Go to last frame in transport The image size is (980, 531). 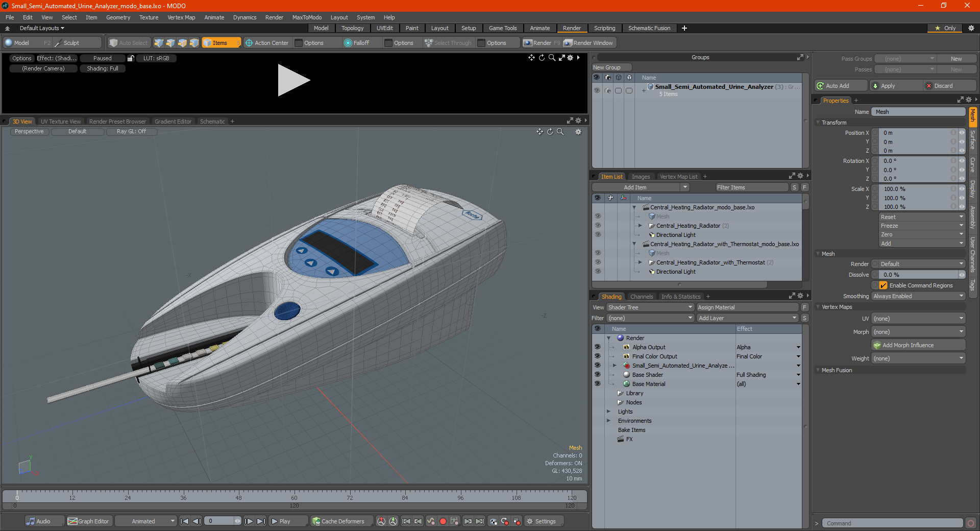click(261, 521)
